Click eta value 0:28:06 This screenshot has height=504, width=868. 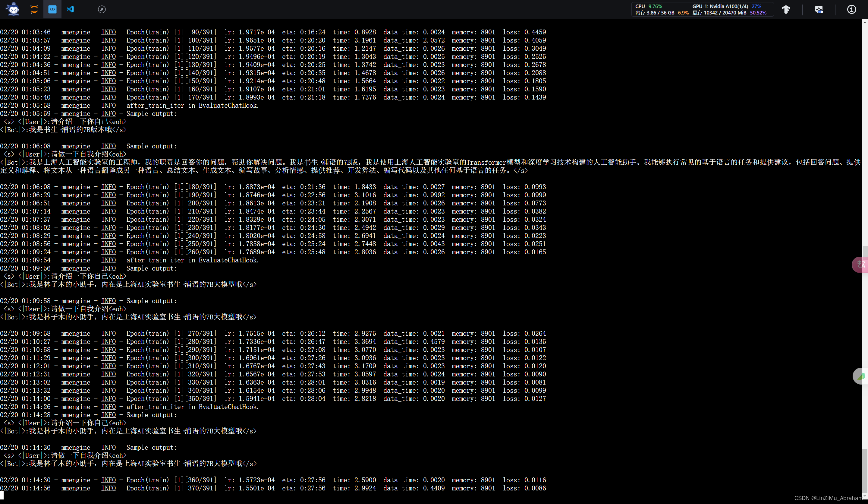(313, 391)
